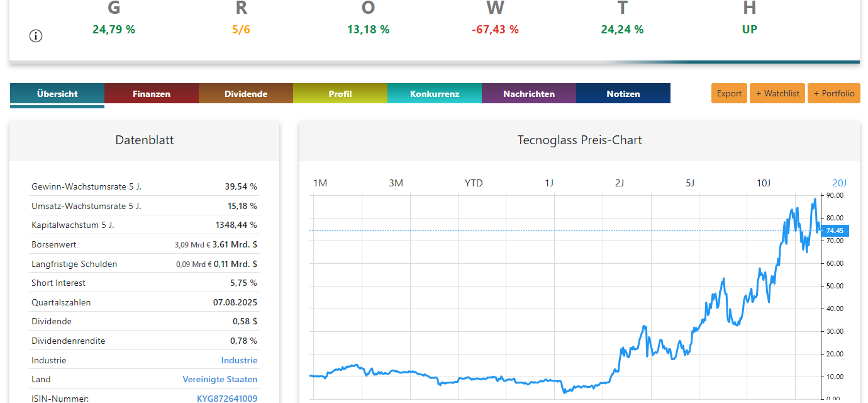Click Quartalszahlen date 07.08.2025
The width and height of the screenshot is (868, 403).
pos(235,303)
